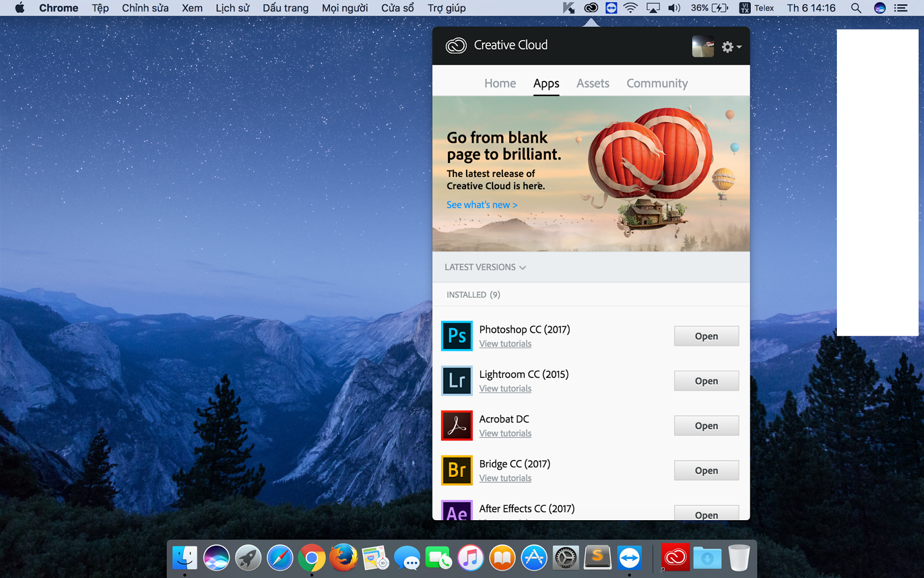Click the 'See what's new' link

point(482,205)
